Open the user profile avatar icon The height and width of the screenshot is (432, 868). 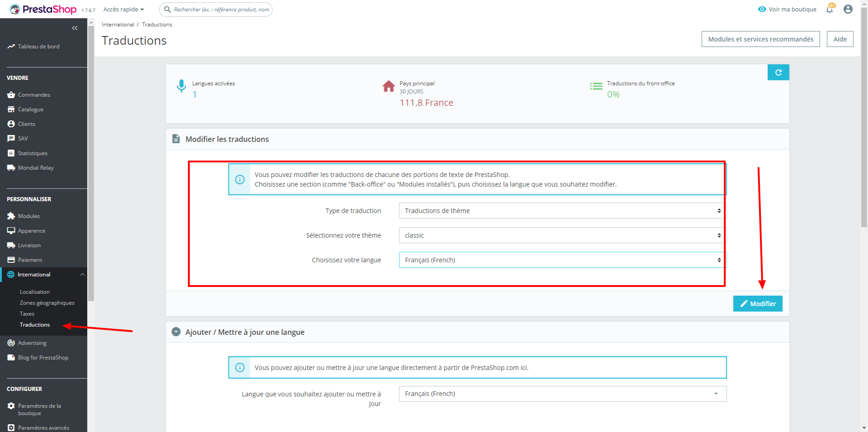(x=848, y=9)
